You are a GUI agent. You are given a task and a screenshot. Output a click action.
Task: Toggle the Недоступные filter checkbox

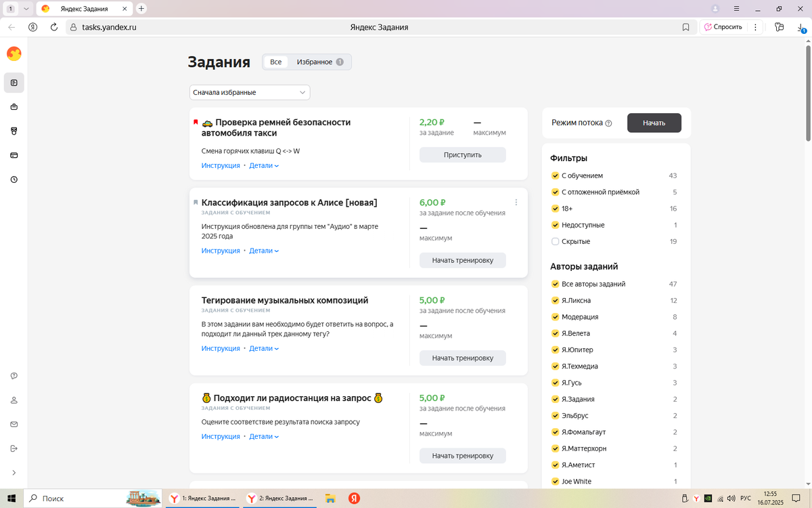point(556,225)
